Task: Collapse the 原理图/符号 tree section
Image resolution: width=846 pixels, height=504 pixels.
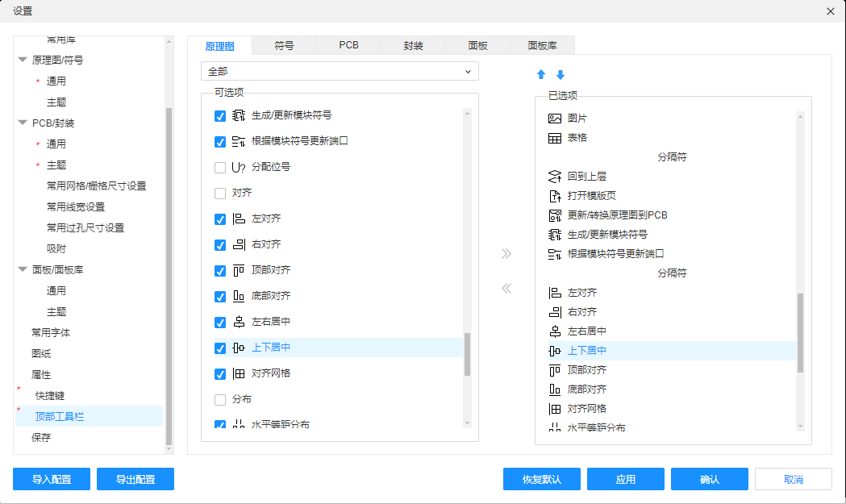Action: pos(23,60)
